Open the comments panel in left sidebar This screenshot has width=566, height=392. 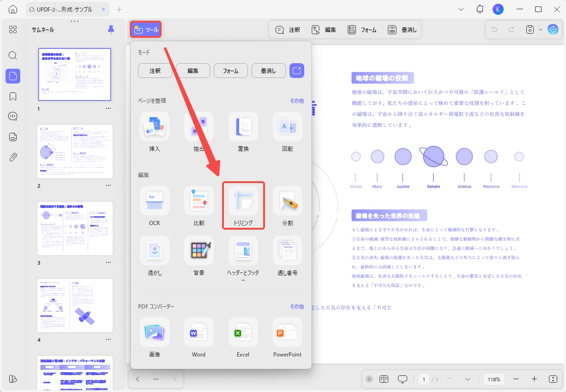click(x=13, y=116)
